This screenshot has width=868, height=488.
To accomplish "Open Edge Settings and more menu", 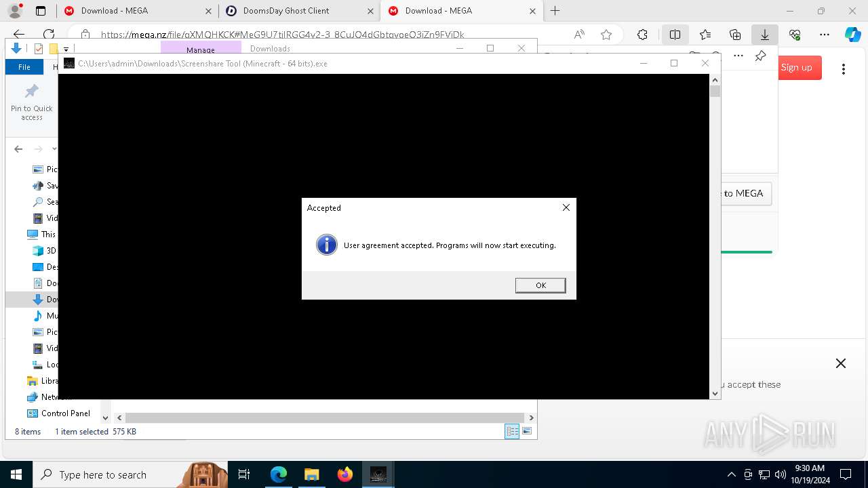I will (825, 35).
